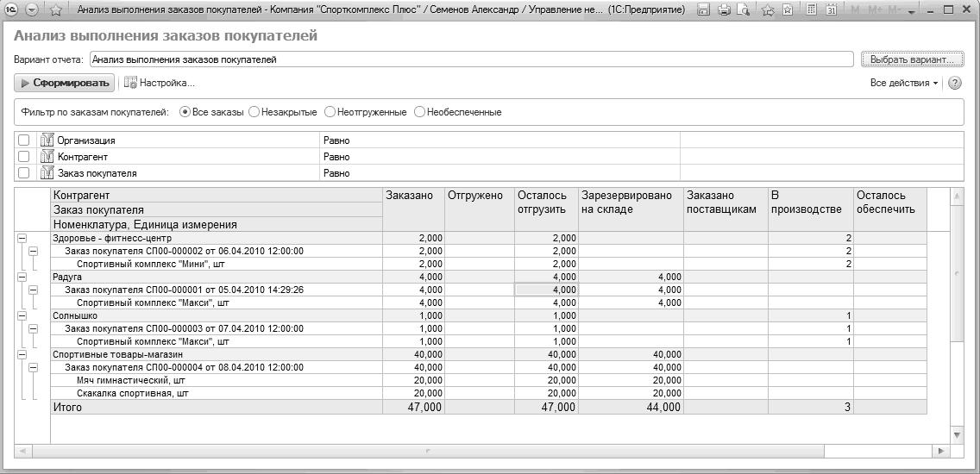
Task: Enable the Контрагент filter checkbox
Action: tap(24, 157)
